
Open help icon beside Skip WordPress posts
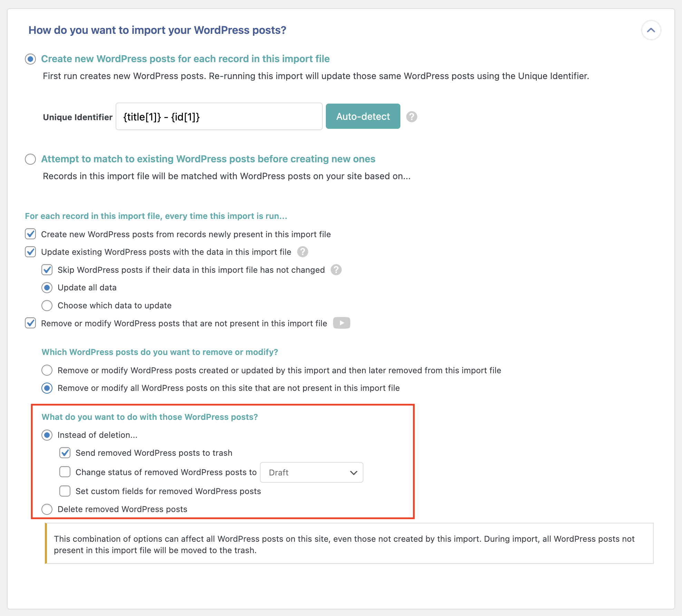coord(336,270)
